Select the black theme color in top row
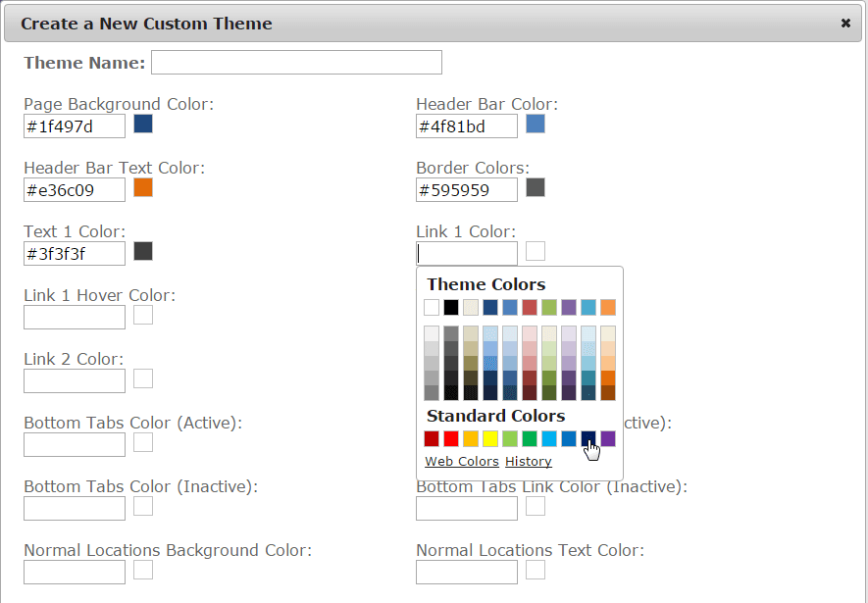The width and height of the screenshot is (868, 603). click(451, 307)
